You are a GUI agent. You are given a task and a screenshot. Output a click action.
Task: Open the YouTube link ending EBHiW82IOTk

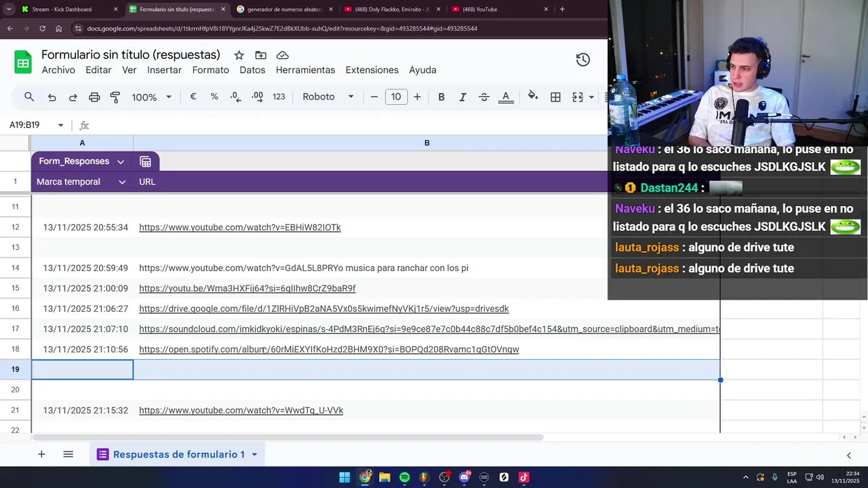click(x=240, y=227)
